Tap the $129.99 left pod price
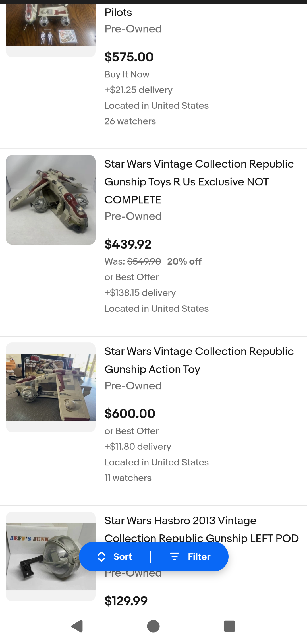Screen dimensions: 307x644 click(126, 601)
